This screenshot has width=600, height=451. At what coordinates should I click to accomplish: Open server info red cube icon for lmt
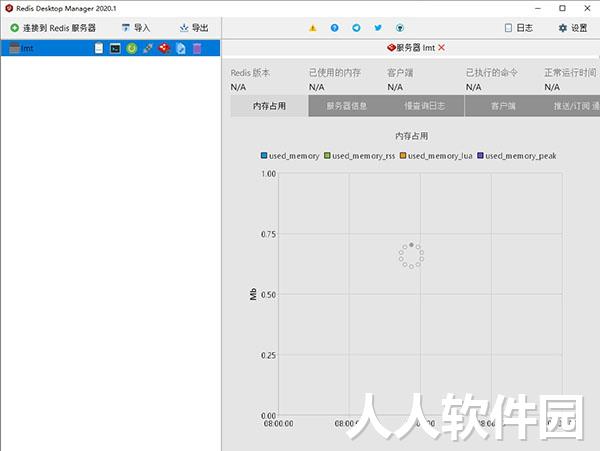click(x=164, y=48)
